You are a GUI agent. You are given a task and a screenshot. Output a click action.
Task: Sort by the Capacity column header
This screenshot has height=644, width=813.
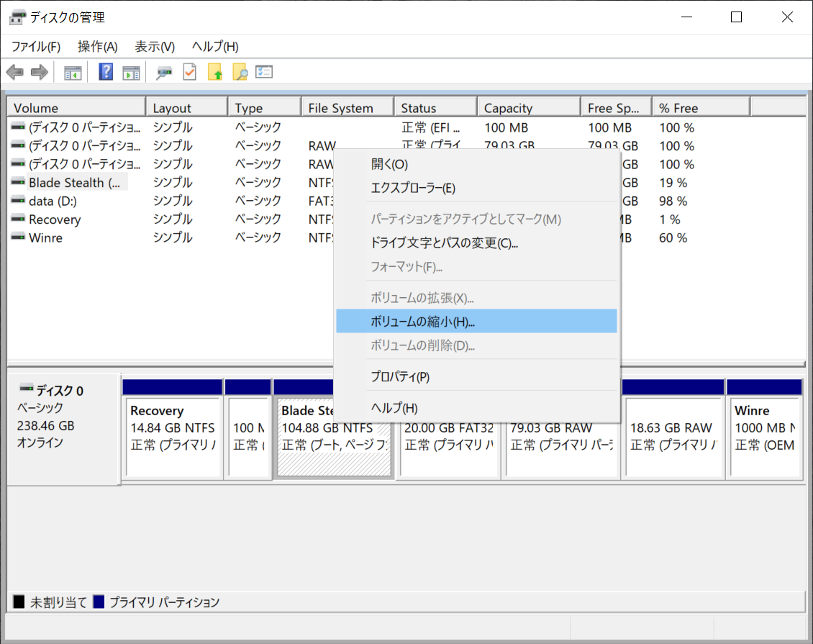coord(529,108)
